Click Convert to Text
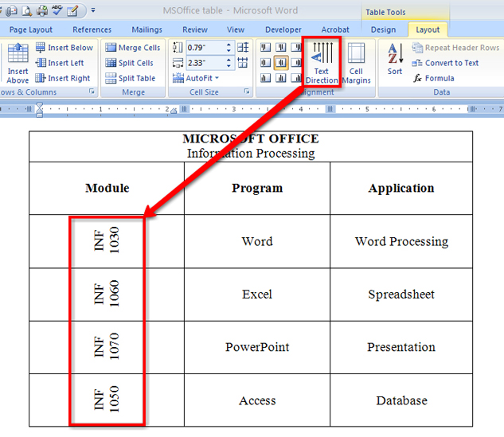This screenshot has width=504, height=437. coord(445,63)
